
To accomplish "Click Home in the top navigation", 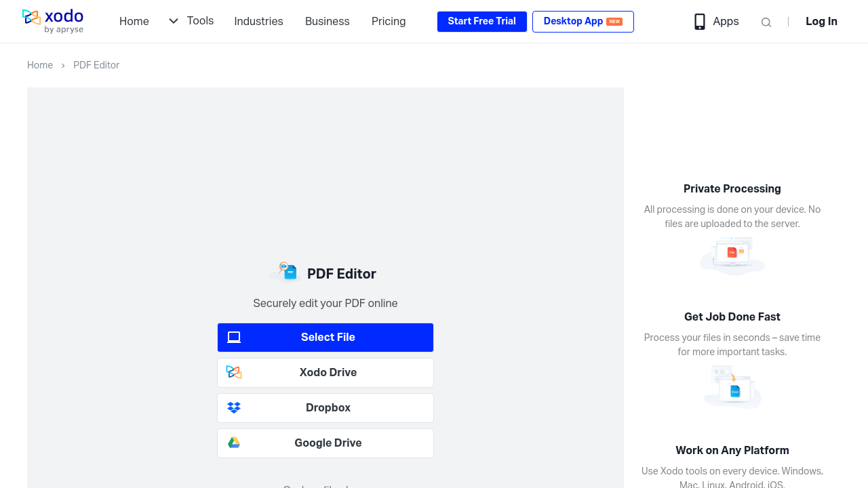I will point(134,22).
